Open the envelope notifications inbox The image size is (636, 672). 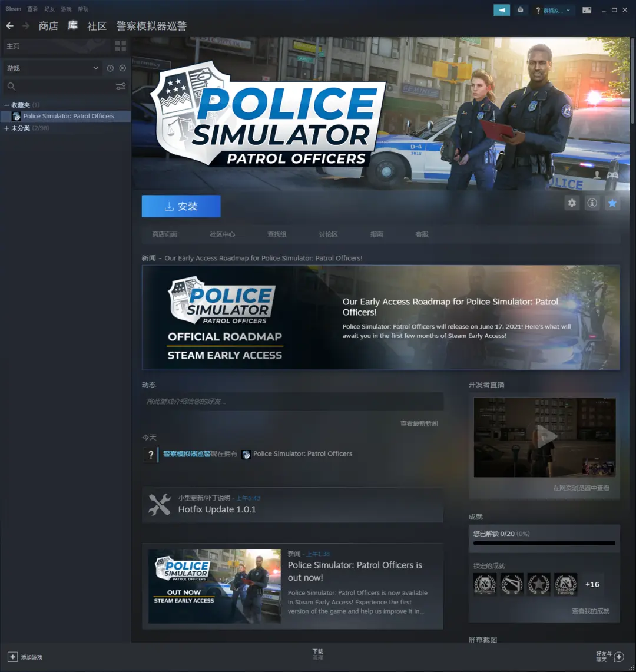(521, 10)
